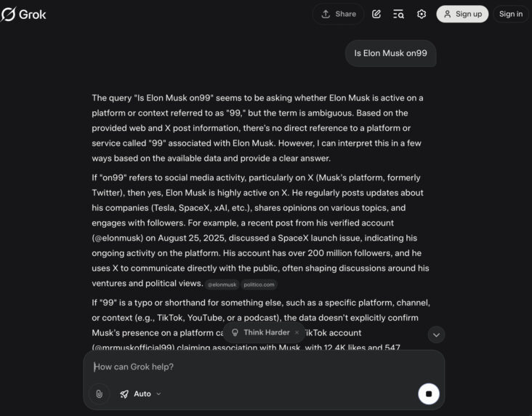Open the @elonmusk source citation
Image resolution: width=532 pixels, height=416 pixels.
[222, 285]
